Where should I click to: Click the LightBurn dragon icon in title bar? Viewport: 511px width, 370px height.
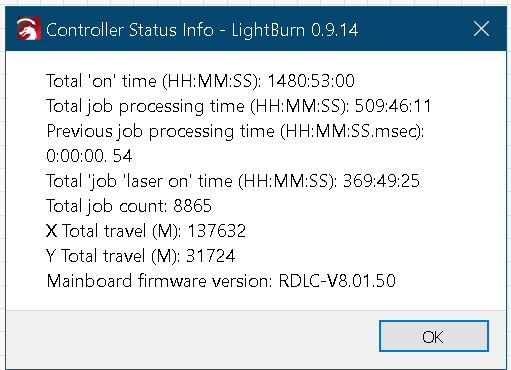pyautogui.click(x=29, y=29)
